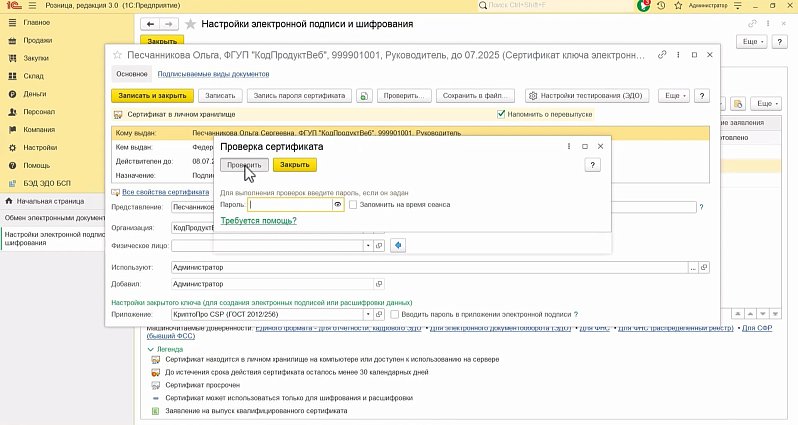Open Закупки section in sidebar
This screenshot has width=798, height=425.
click(36, 58)
